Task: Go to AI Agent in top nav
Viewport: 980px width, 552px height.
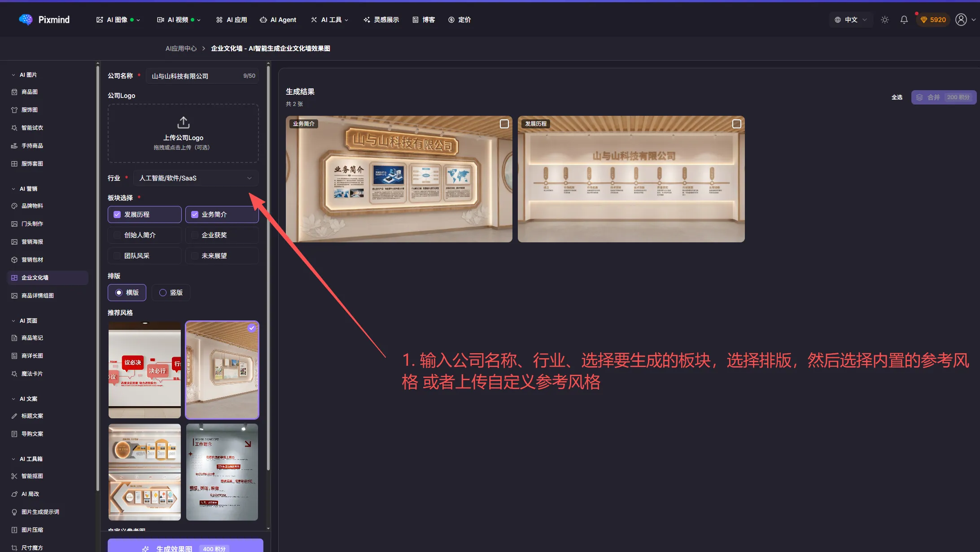Action: (278, 20)
